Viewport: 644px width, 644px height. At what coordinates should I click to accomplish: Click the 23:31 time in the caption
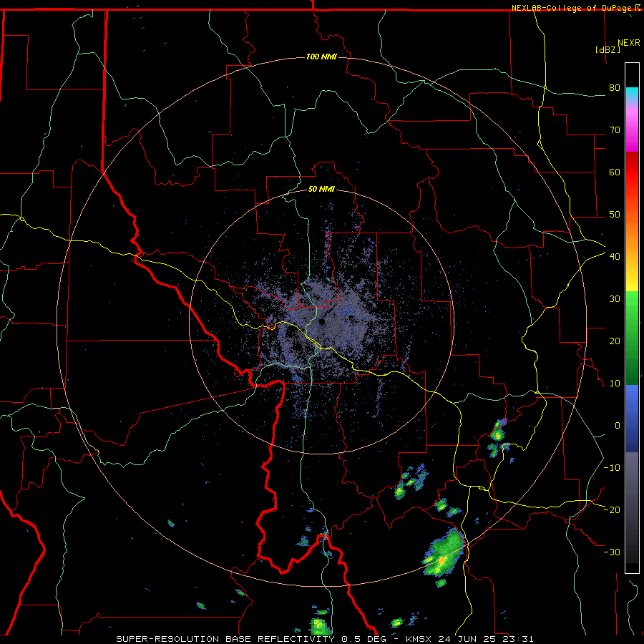coord(518,639)
